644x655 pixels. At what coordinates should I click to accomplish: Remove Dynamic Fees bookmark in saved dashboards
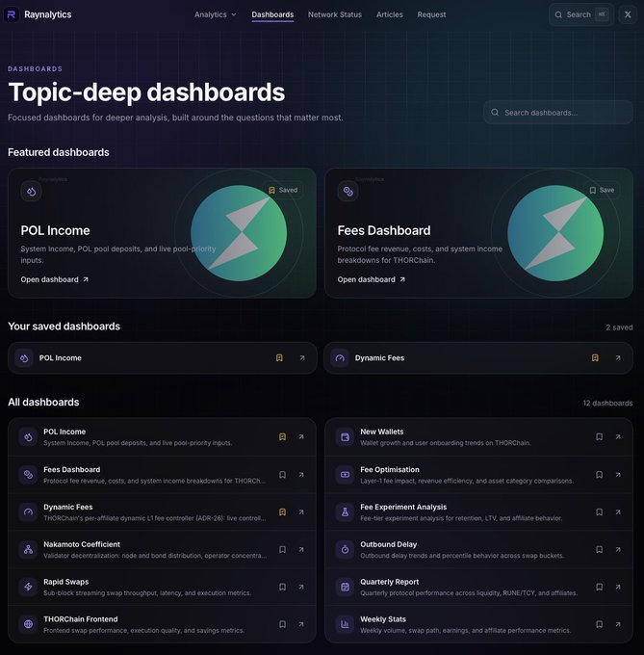tap(595, 358)
